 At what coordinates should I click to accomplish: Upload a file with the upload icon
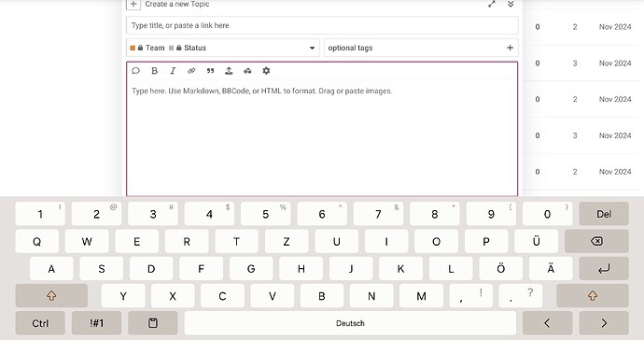point(229,71)
